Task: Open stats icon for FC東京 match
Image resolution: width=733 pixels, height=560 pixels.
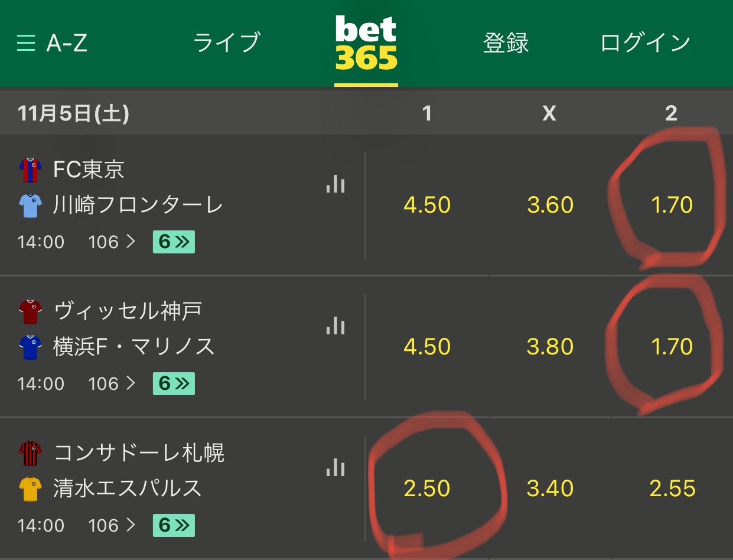Action: [335, 183]
